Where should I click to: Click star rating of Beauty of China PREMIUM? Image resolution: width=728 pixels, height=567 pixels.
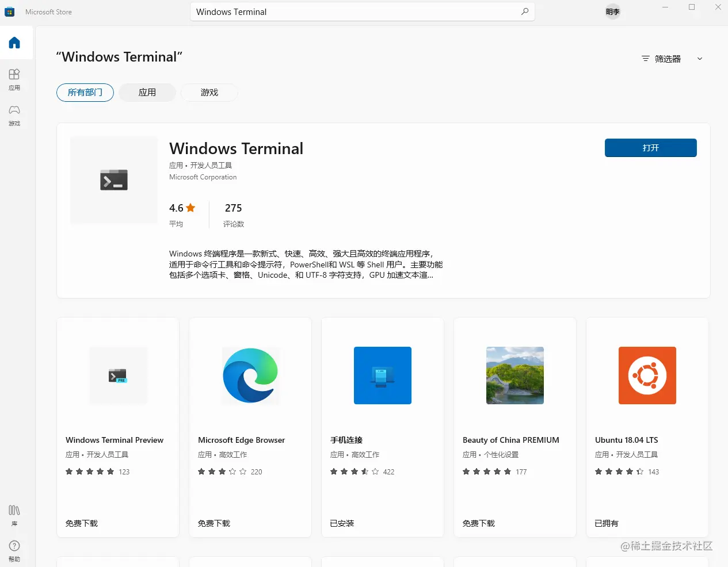click(487, 472)
